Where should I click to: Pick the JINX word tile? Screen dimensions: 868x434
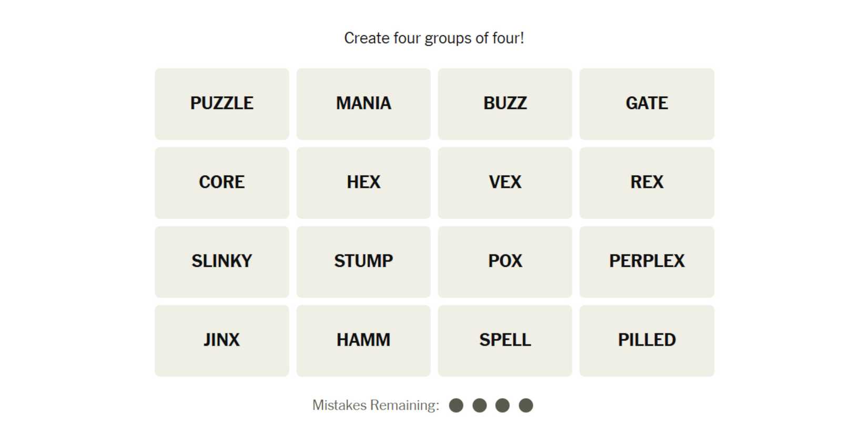coord(221,340)
